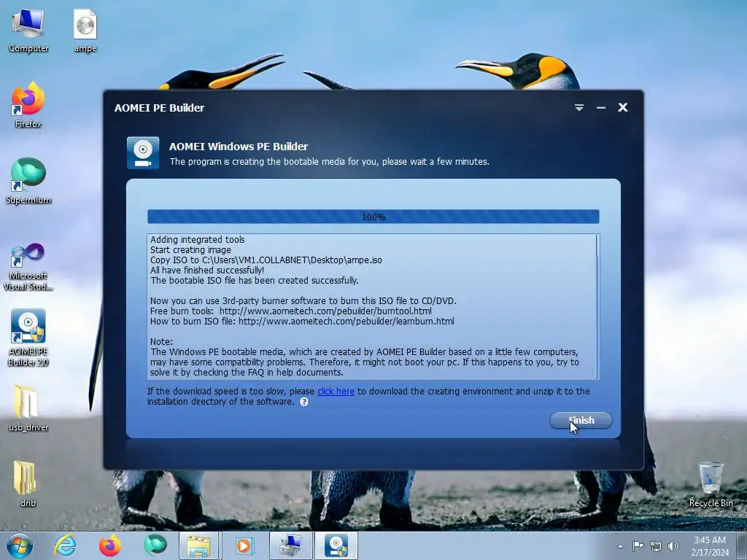Select the Computer desktop icon

pyautogui.click(x=28, y=31)
